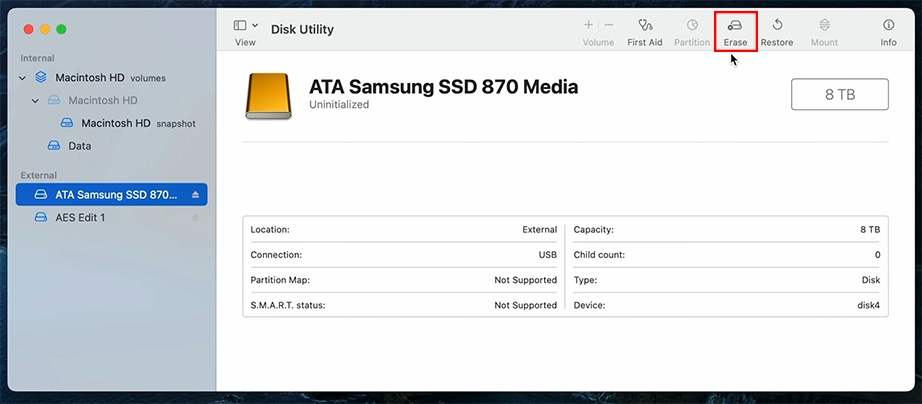Open the View dropdown chevron

(255, 25)
